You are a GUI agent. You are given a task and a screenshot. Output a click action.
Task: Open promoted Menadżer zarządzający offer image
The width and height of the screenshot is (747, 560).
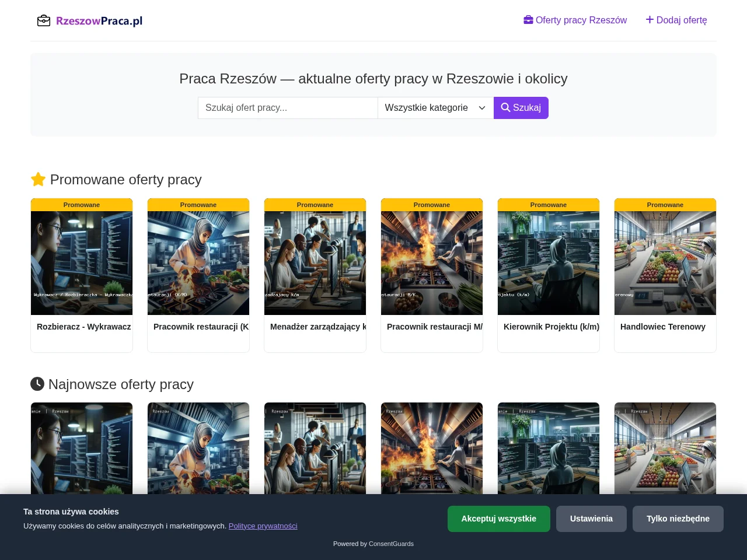315,263
